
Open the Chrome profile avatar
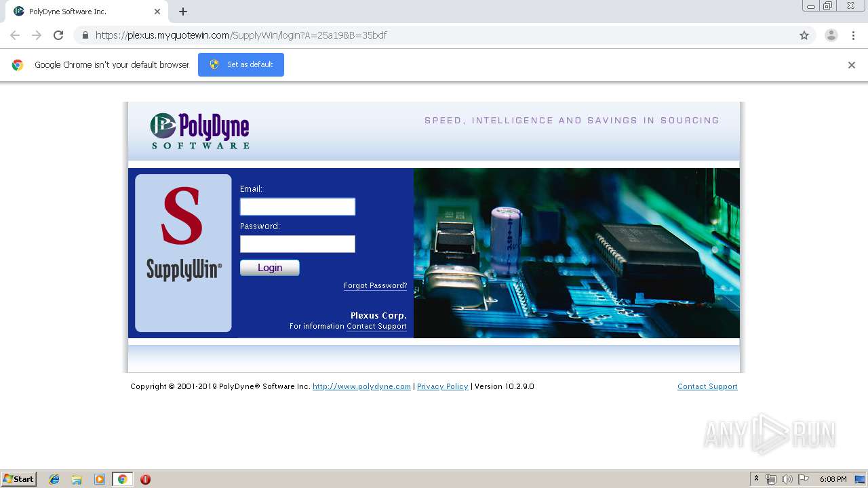coord(831,35)
